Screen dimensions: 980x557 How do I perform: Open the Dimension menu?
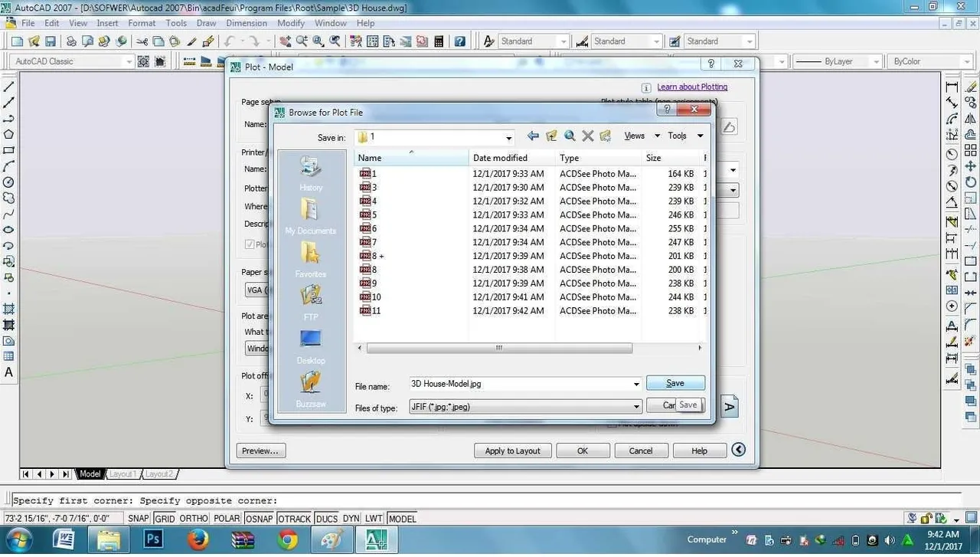pos(247,23)
